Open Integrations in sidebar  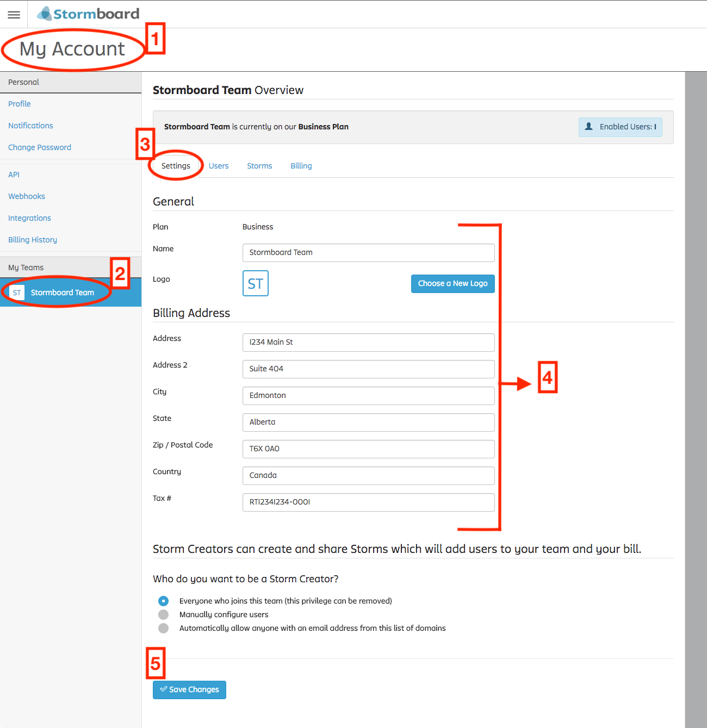[29, 218]
